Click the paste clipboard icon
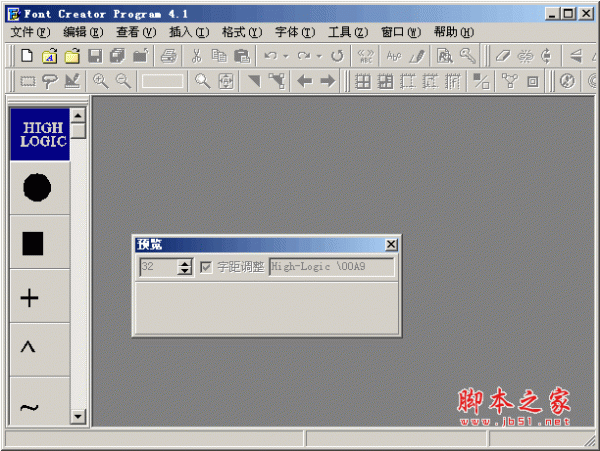 [x=242, y=56]
